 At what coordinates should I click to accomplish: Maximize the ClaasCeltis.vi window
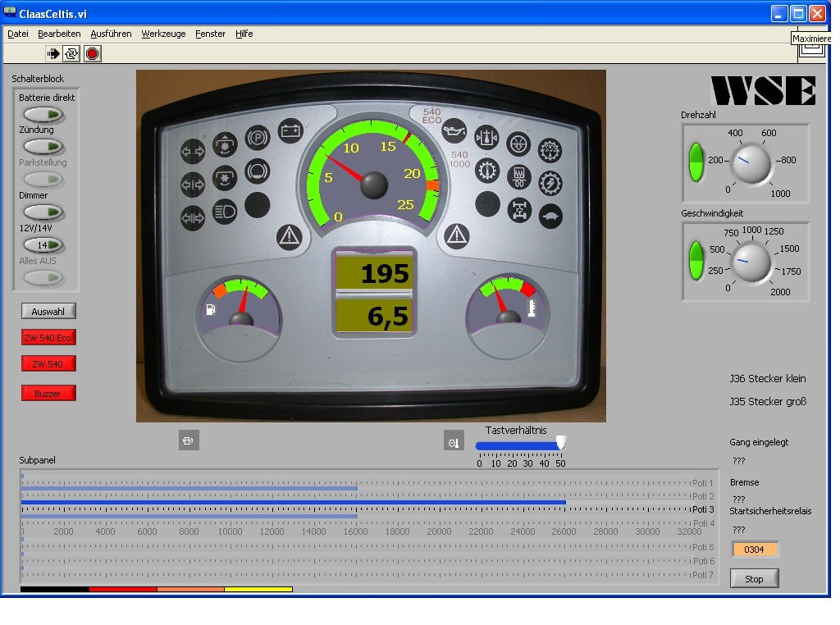(x=797, y=13)
